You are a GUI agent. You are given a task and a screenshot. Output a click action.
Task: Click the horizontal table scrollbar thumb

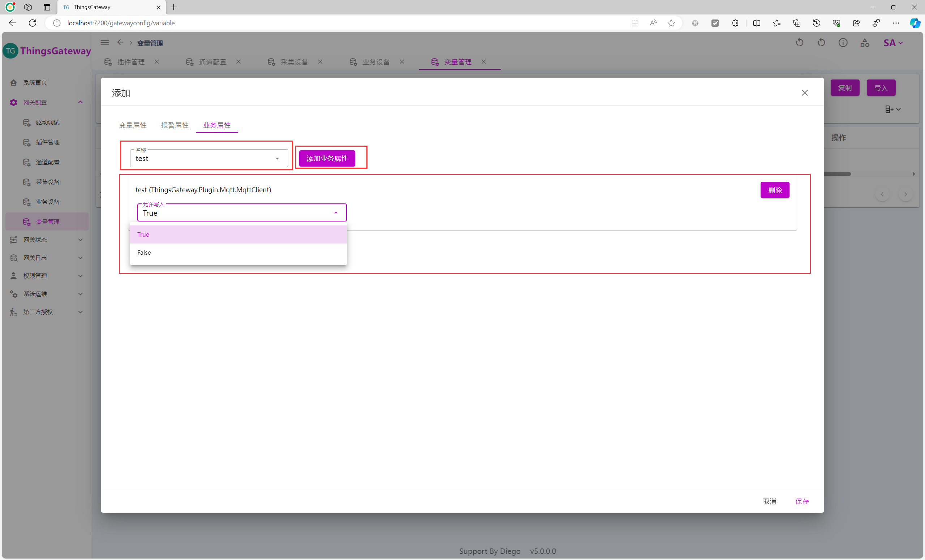[837, 174]
